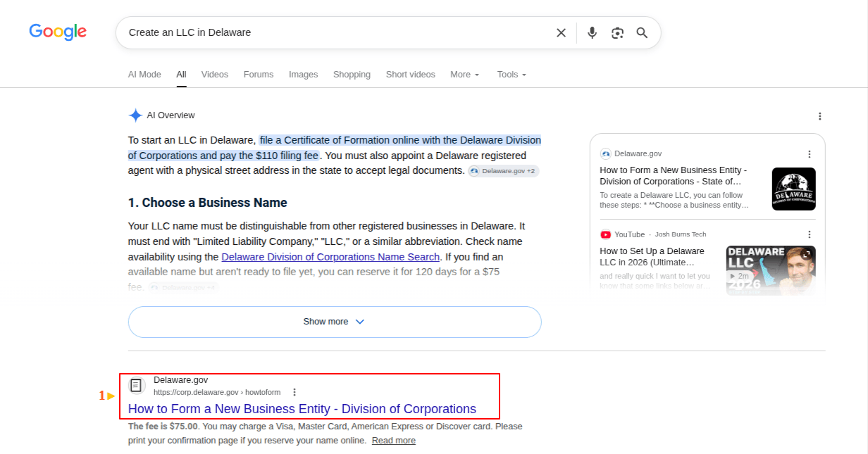The image size is (868, 454).
Task: Click the magnifying glass search button
Action: click(x=642, y=32)
